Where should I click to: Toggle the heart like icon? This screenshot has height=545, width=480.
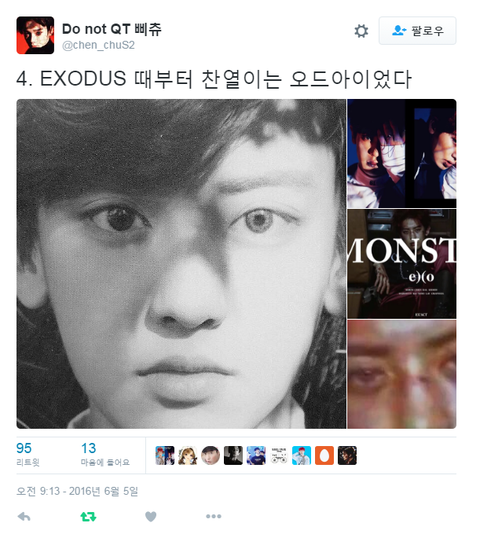coord(150,517)
